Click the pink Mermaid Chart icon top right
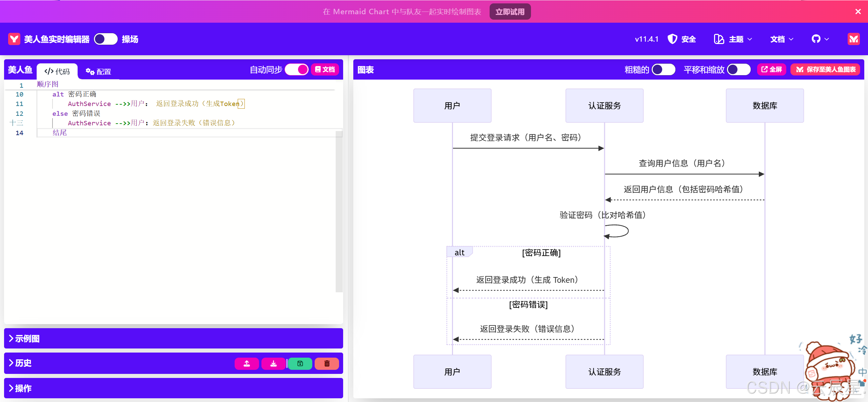Screen dimensions: 868x402 (x=853, y=39)
